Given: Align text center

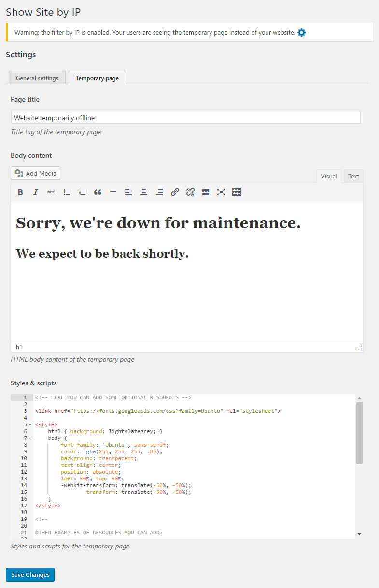Looking at the screenshot, I should (x=144, y=192).
